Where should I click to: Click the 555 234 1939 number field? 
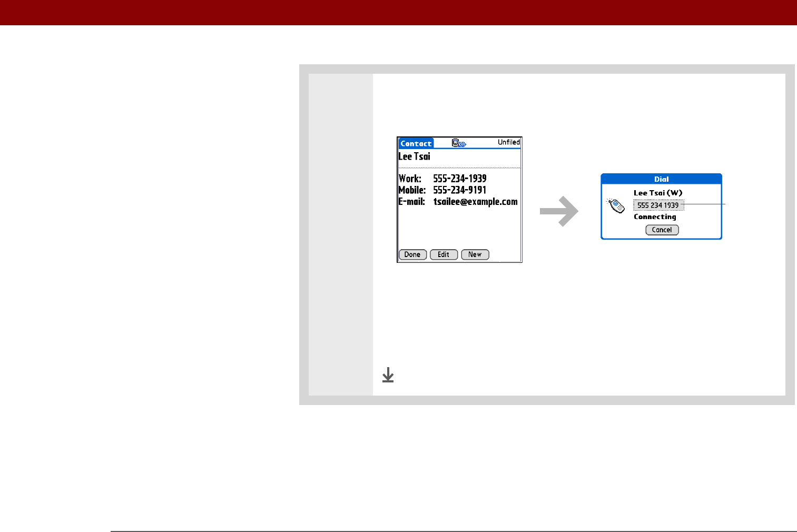(658, 205)
